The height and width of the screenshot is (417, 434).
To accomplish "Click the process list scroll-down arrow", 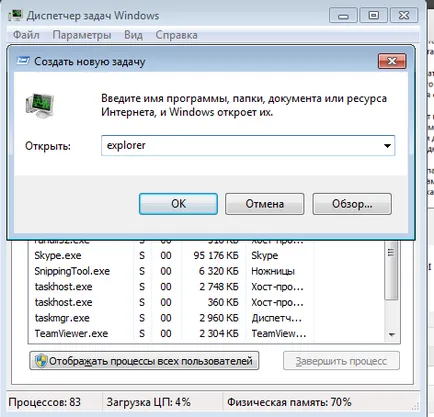I will pos(392,334).
